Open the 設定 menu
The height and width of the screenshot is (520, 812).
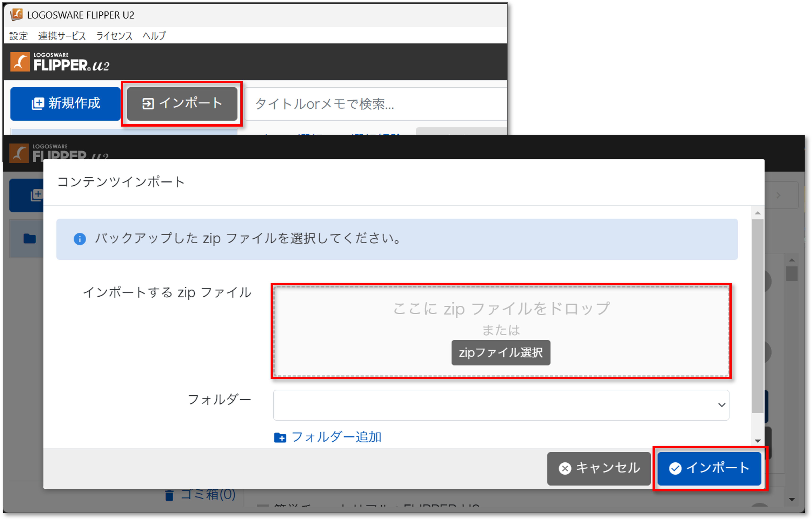coord(18,35)
